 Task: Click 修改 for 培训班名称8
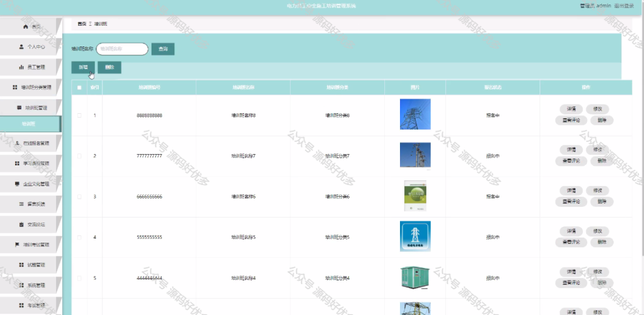tap(597, 109)
